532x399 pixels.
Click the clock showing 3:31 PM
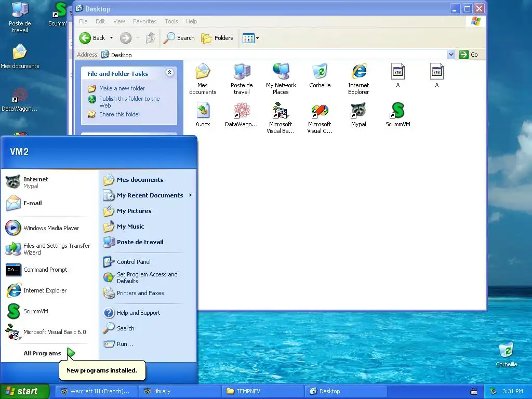point(513,392)
